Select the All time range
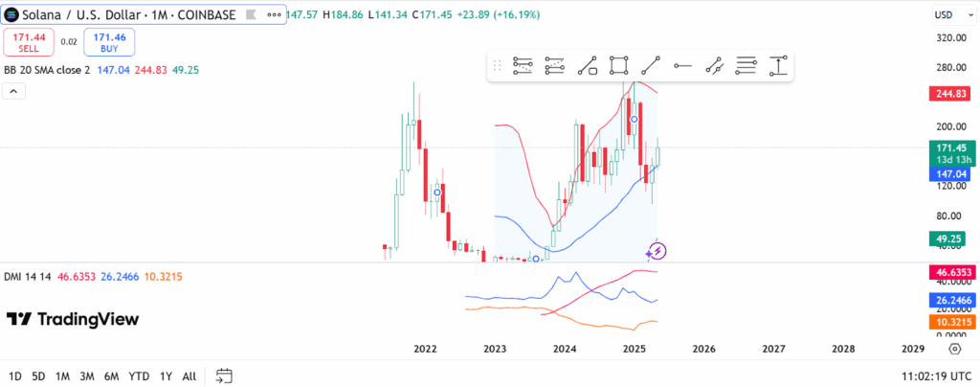This screenshot has height=387, width=980. [189, 376]
